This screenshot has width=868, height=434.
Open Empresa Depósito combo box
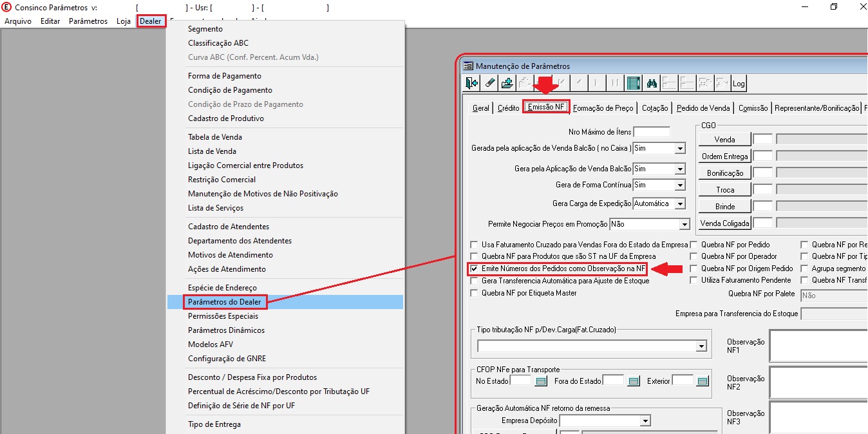pyautogui.click(x=645, y=420)
